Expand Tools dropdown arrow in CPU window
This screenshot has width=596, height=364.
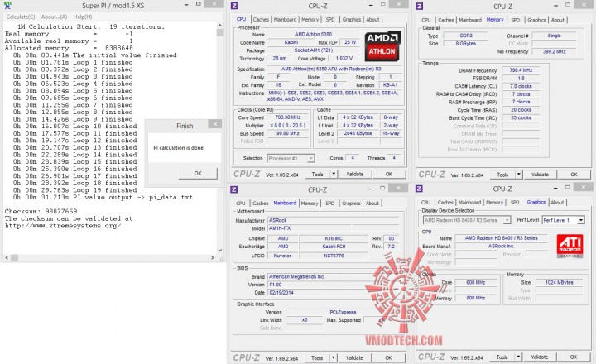334,174
